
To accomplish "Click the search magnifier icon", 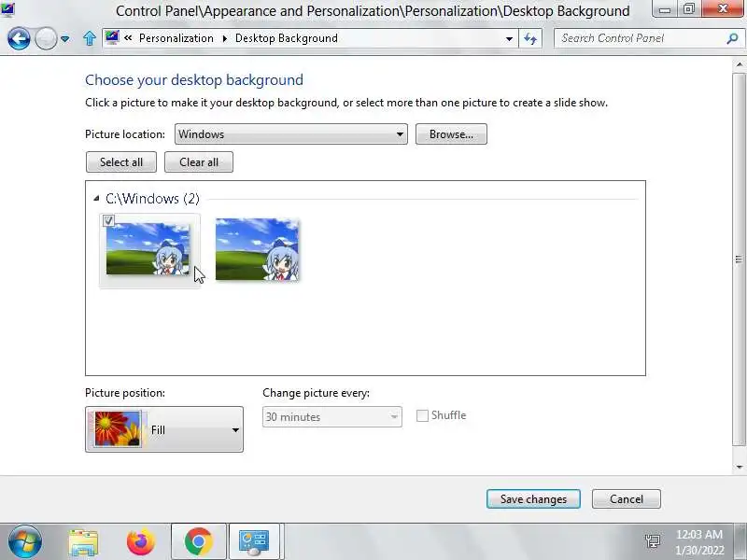I will point(732,38).
